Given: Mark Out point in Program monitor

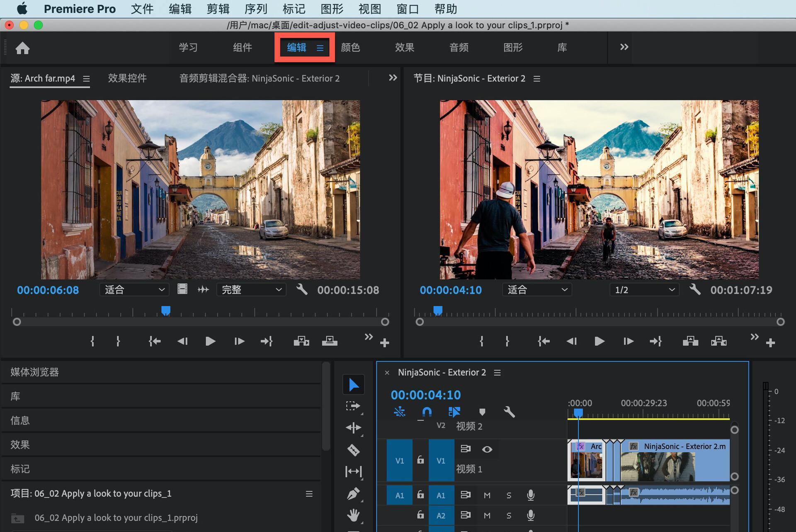Looking at the screenshot, I should tap(507, 341).
